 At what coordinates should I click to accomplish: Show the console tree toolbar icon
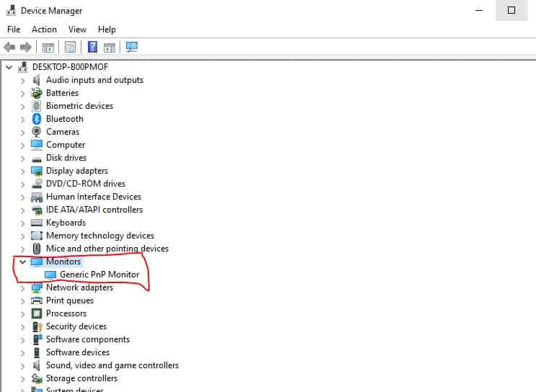[x=48, y=48]
